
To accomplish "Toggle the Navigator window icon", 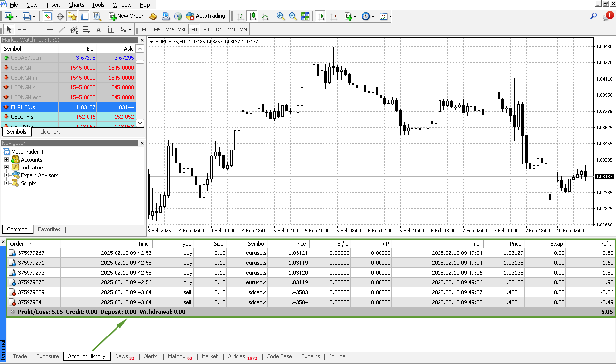I will click(x=72, y=16).
